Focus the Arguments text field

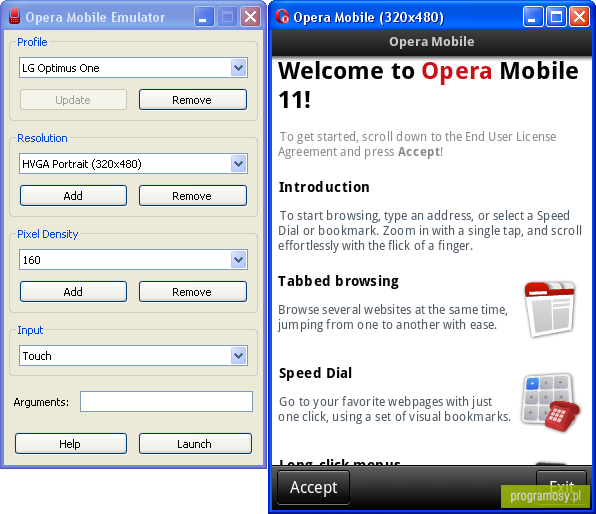click(x=166, y=401)
